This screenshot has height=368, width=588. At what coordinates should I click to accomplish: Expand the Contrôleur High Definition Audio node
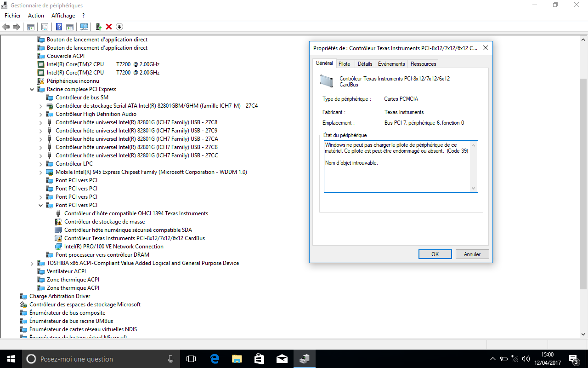41,114
